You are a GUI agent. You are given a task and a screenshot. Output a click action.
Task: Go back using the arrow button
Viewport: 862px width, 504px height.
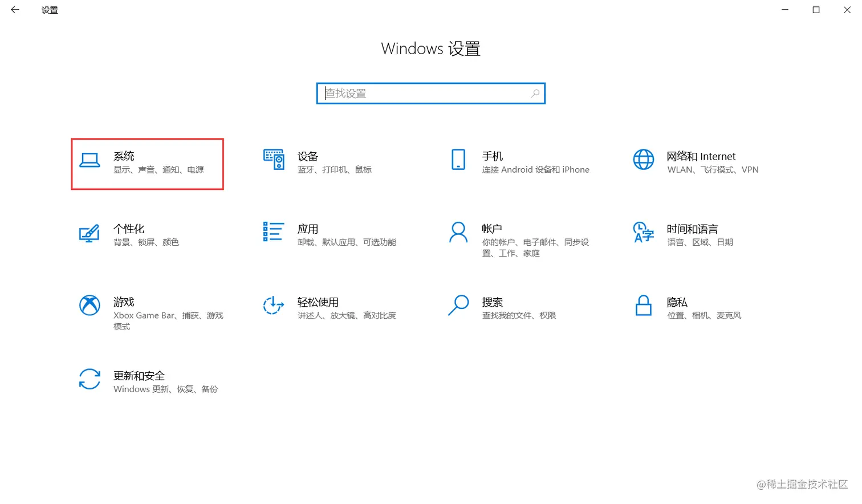(x=15, y=10)
